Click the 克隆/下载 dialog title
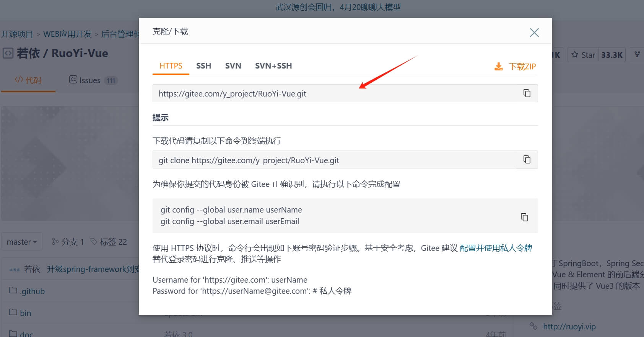 (x=170, y=31)
